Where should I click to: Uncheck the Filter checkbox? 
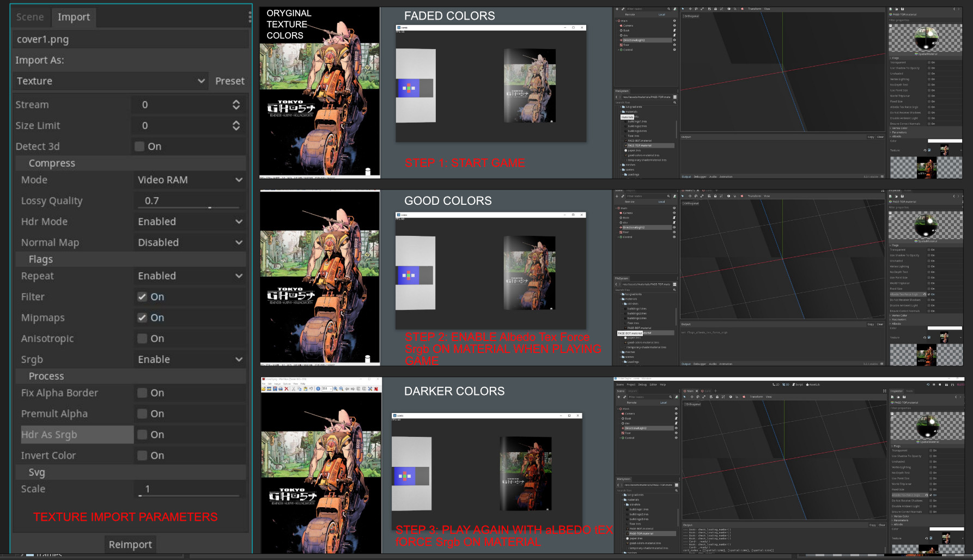tap(142, 297)
